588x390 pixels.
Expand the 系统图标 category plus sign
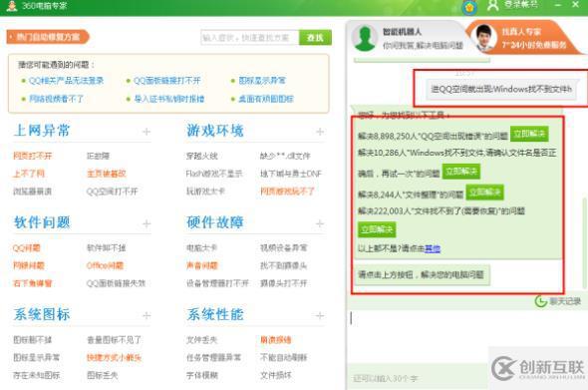pos(147,315)
